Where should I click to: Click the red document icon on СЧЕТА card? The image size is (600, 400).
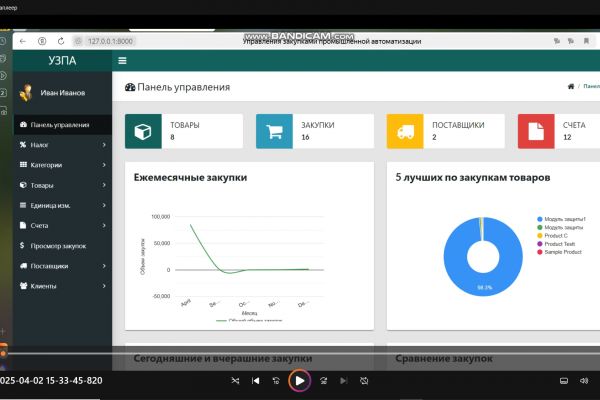[x=536, y=131]
